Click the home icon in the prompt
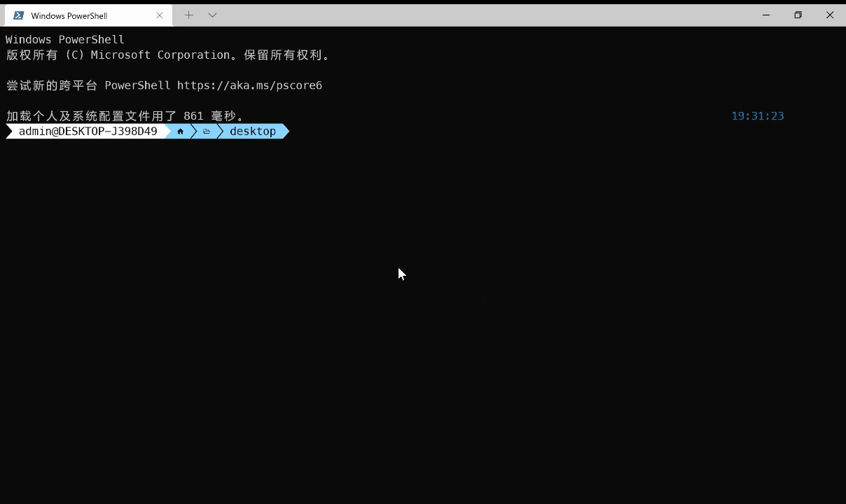The image size is (846, 504). [x=180, y=132]
